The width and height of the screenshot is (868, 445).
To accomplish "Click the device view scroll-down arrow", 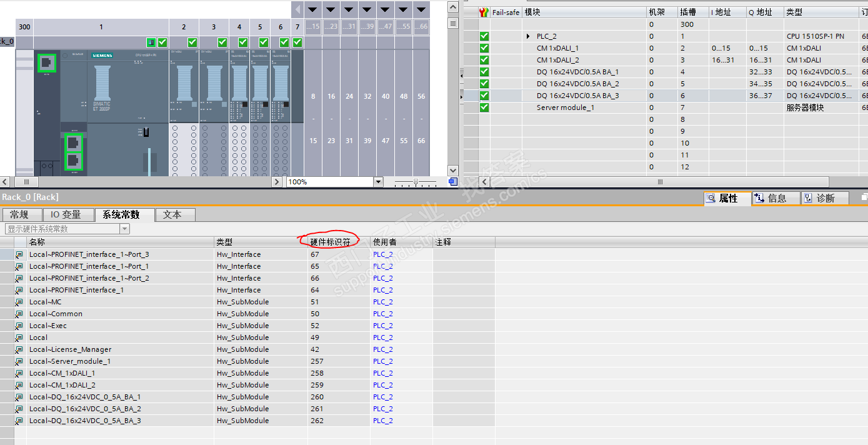I will (x=454, y=170).
